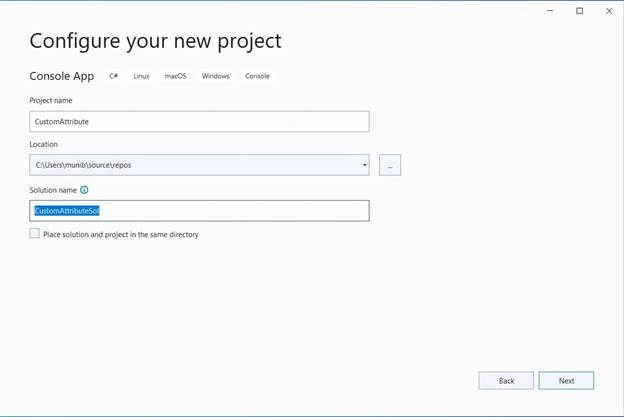Screen dimensions: 624x417
Task: Return to previous page with Back button
Action: click(x=506, y=381)
